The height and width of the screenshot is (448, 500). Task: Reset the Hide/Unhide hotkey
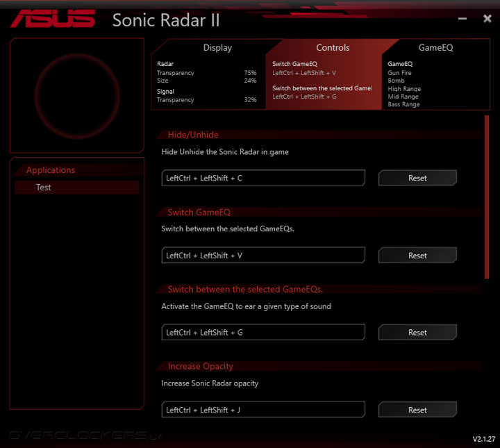417,178
